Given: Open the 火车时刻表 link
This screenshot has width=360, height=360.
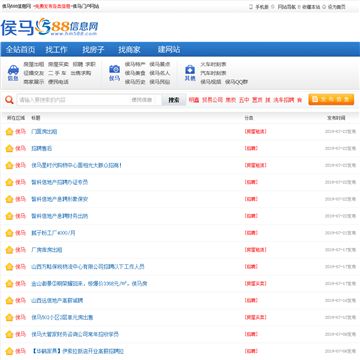Looking at the screenshot, I should [x=213, y=64].
